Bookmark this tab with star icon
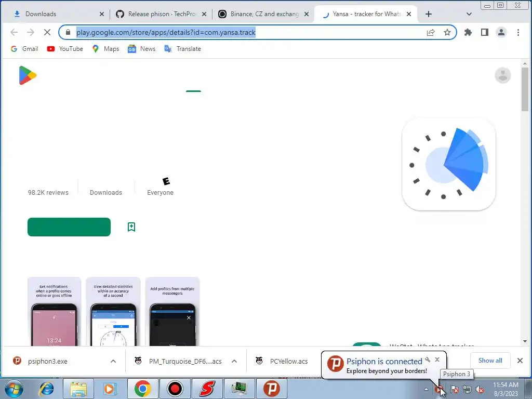 coord(447,32)
